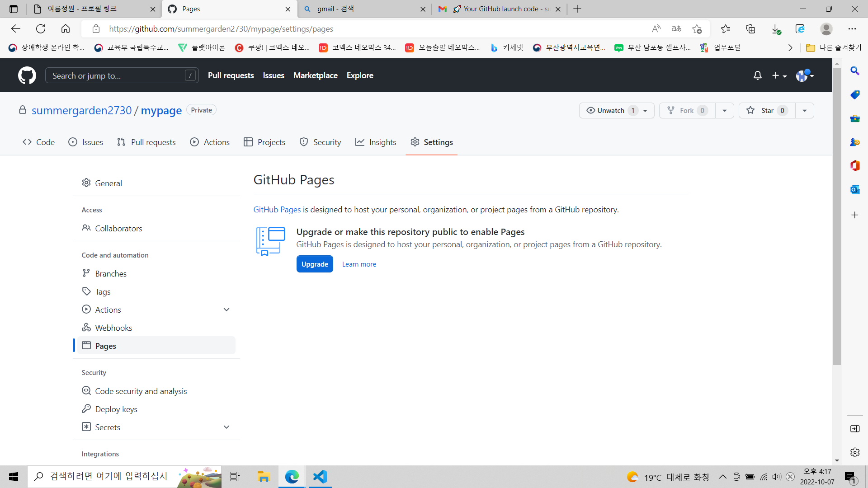Open a new browser tab
Screen dimensions: 868x488
point(577,9)
